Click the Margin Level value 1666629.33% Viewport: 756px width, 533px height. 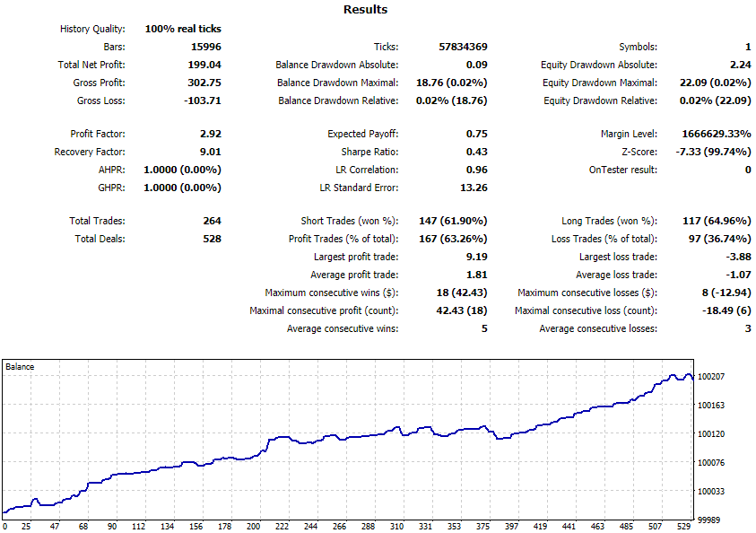coord(717,134)
